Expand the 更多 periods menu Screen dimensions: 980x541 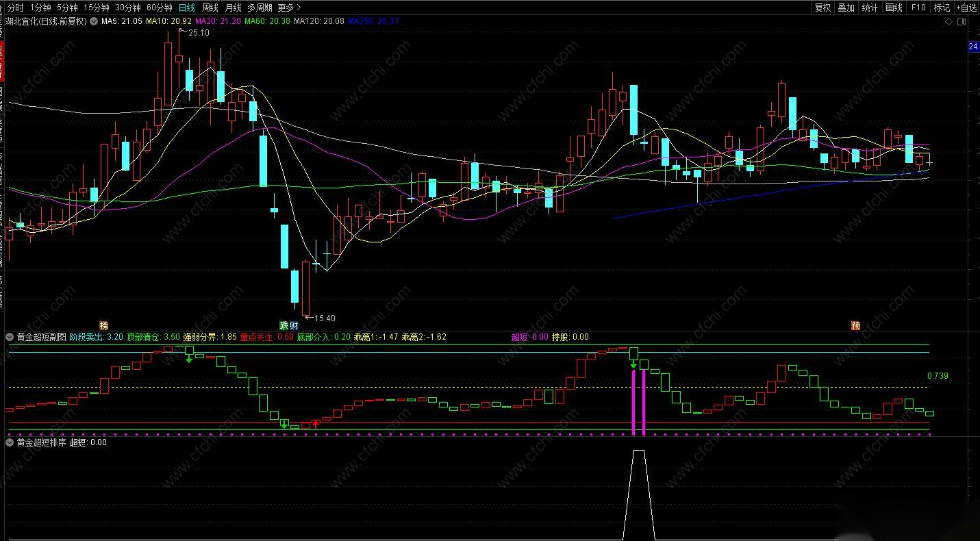tap(289, 8)
